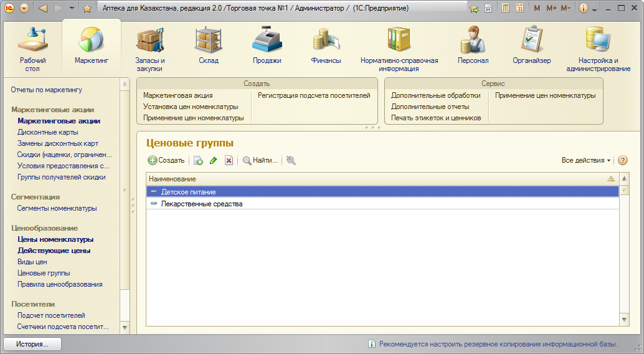Open the main menu dropdown arrow

click(x=24, y=8)
